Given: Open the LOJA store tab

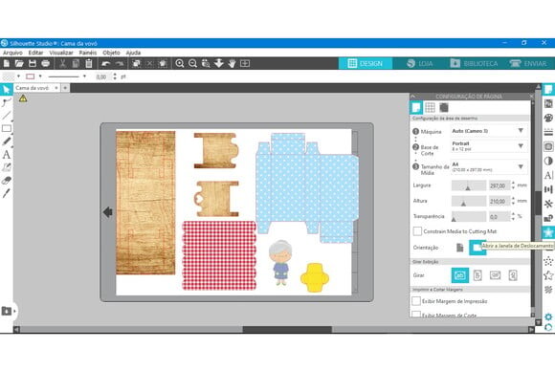Looking at the screenshot, I should 420,63.
